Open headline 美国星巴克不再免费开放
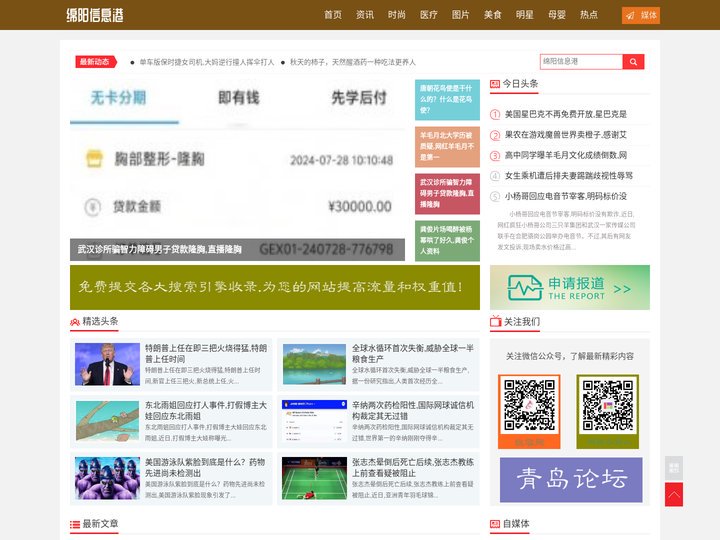720x540 pixels. (x=566, y=114)
